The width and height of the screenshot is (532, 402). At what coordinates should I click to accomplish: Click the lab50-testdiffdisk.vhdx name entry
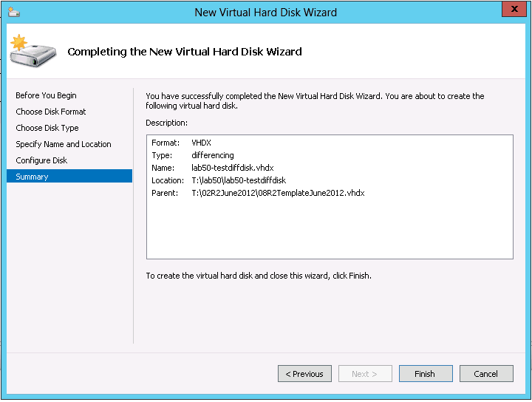(233, 168)
